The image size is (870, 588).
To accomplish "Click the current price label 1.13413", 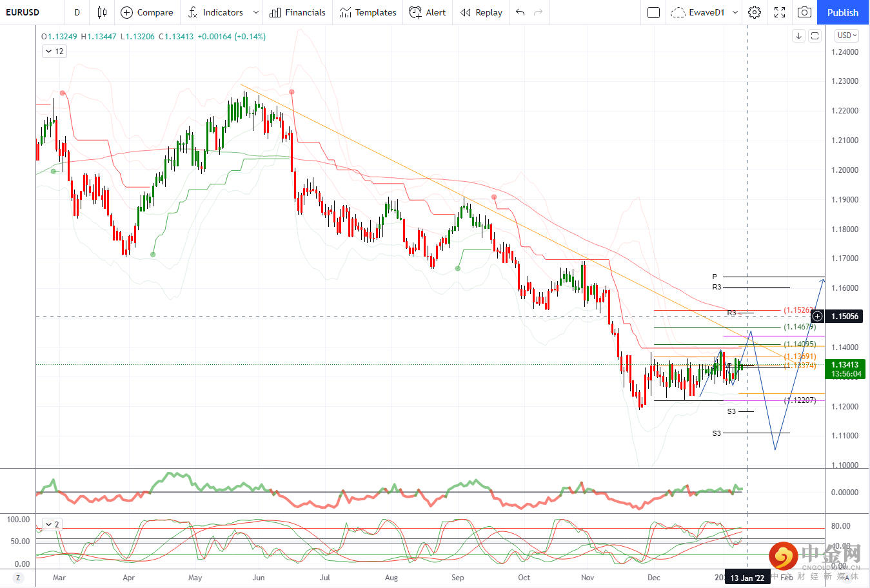I will point(845,365).
